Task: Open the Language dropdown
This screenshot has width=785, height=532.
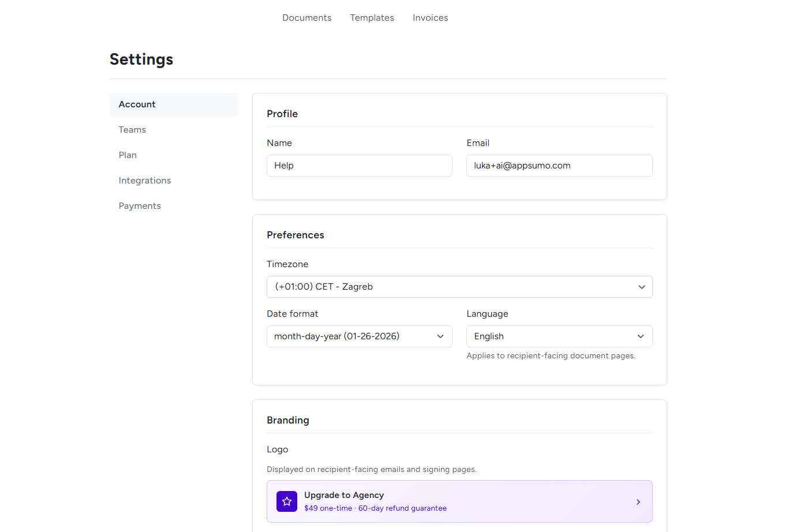Action: pos(559,336)
